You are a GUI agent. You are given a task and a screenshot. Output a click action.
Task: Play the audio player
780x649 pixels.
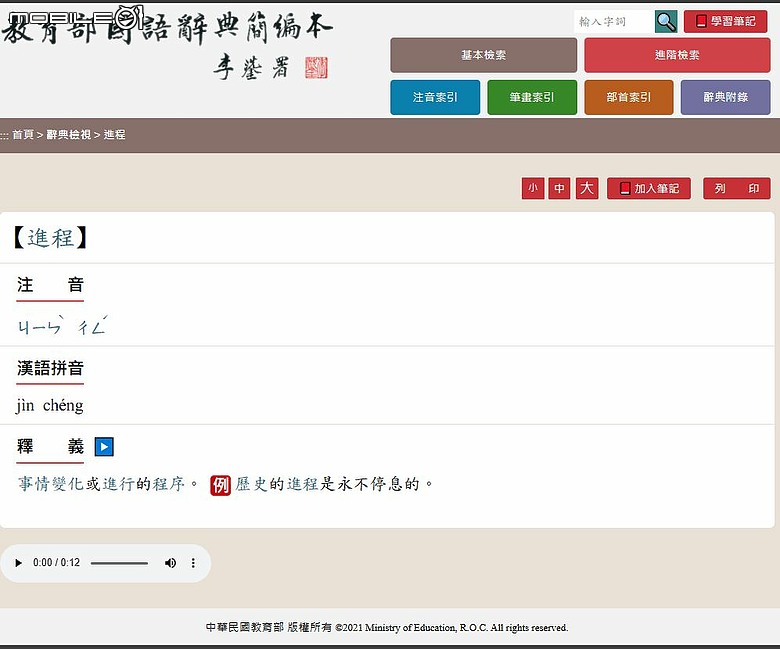tap(18, 563)
